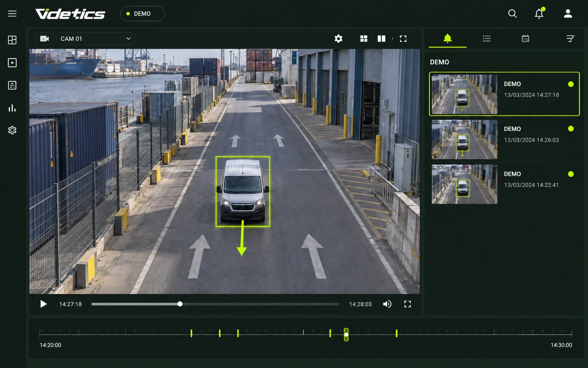Click the video progress slider handle
The image size is (588, 368).
coord(180,304)
